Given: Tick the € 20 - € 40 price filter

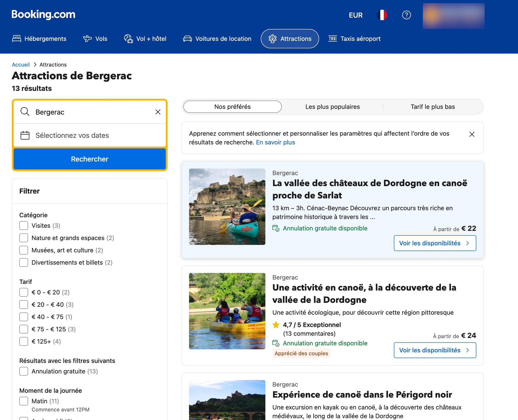Looking at the screenshot, I should [x=24, y=304].
